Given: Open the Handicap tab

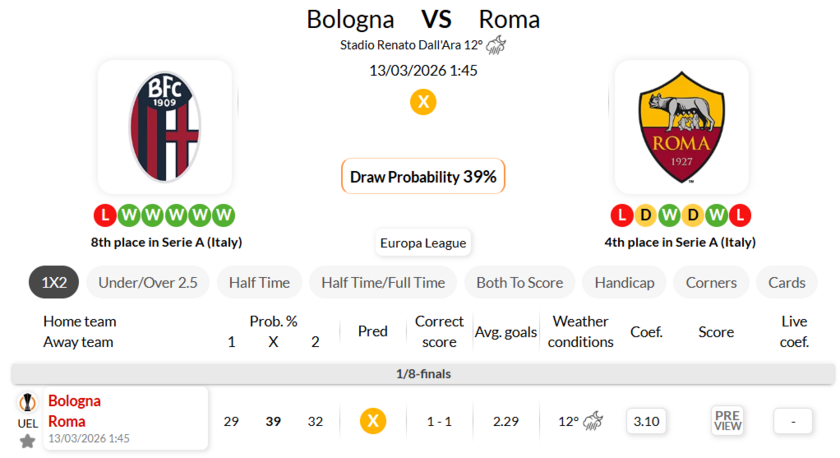Looking at the screenshot, I should [x=624, y=283].
